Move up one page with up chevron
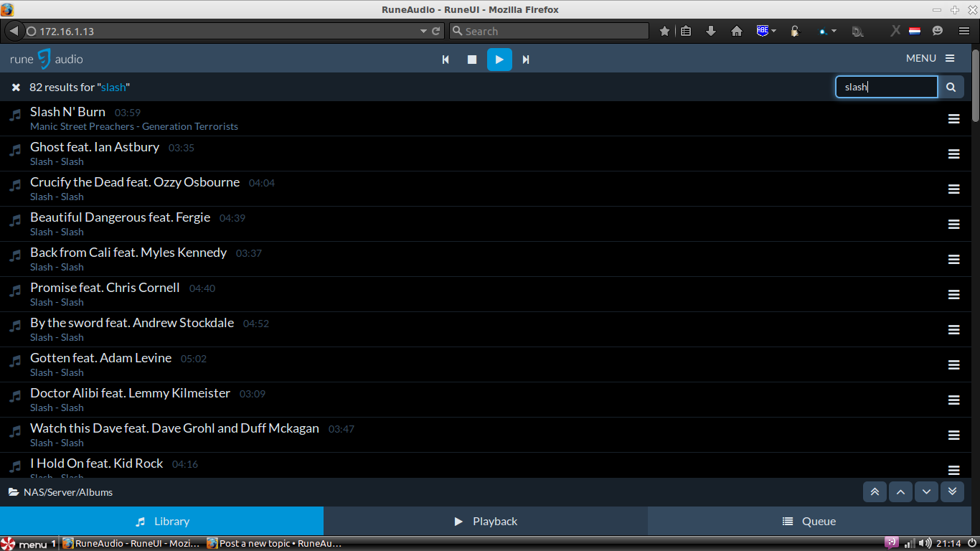The image size is (980, 551). point(900,491)
